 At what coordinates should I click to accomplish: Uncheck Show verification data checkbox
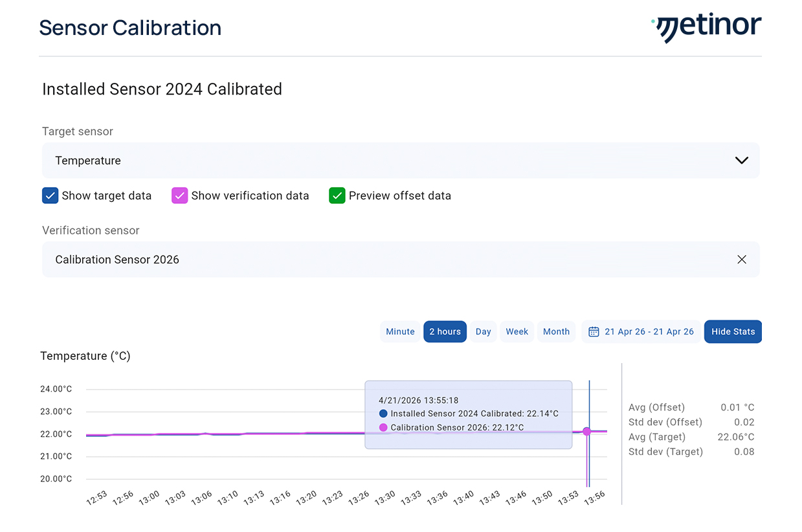[180, 195]
